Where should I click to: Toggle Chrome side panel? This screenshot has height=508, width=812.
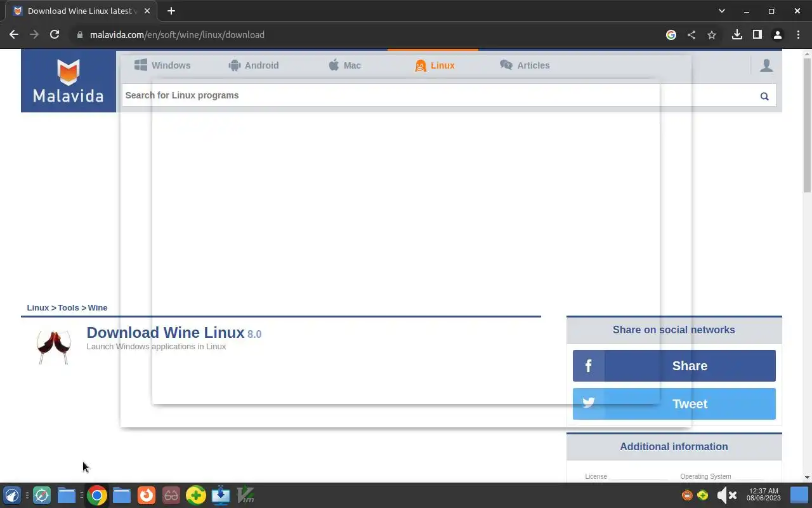coord(757,35)
